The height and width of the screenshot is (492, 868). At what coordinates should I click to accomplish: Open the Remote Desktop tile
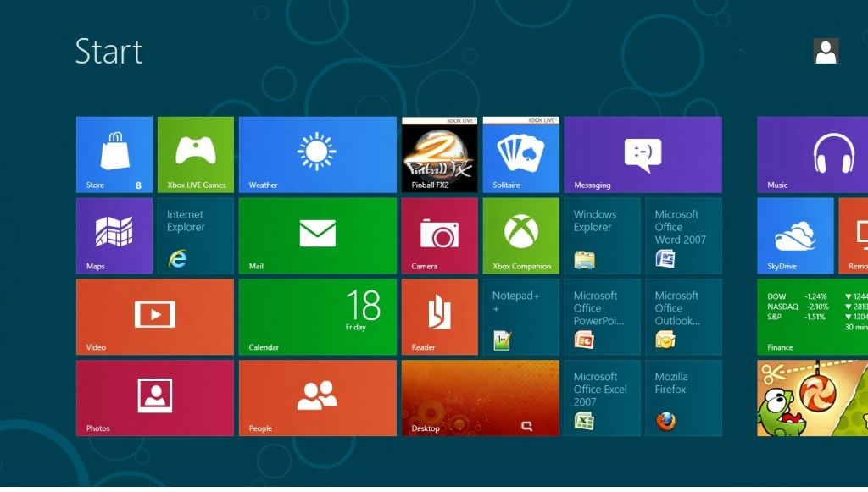pos(854,235)
